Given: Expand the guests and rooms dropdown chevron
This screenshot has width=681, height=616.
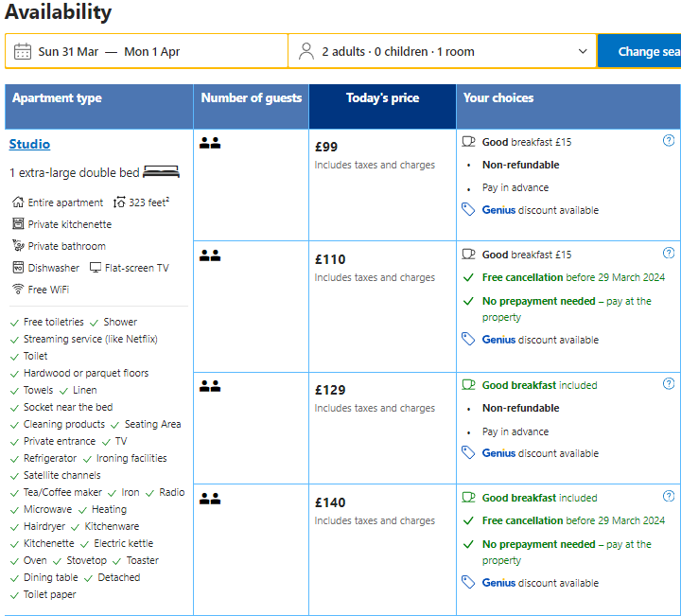Looking at the screenshot, I should pos(583,51).
